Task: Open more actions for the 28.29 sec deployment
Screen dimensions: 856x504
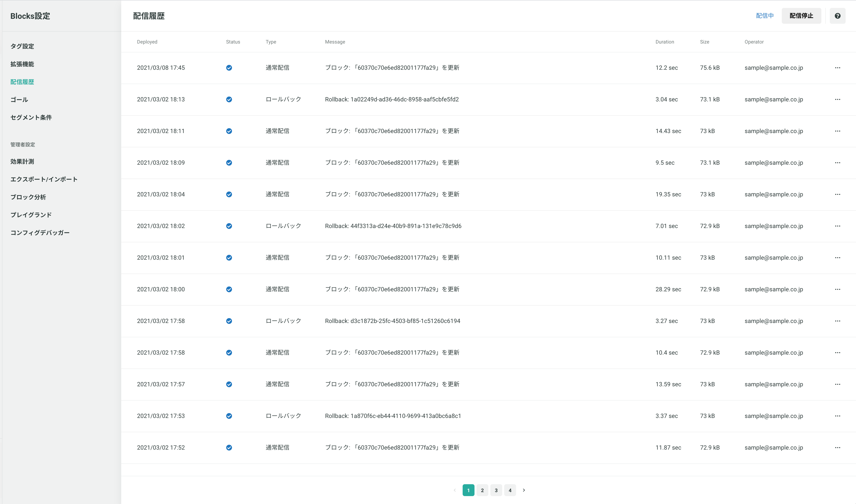Action: click(837, 289)
